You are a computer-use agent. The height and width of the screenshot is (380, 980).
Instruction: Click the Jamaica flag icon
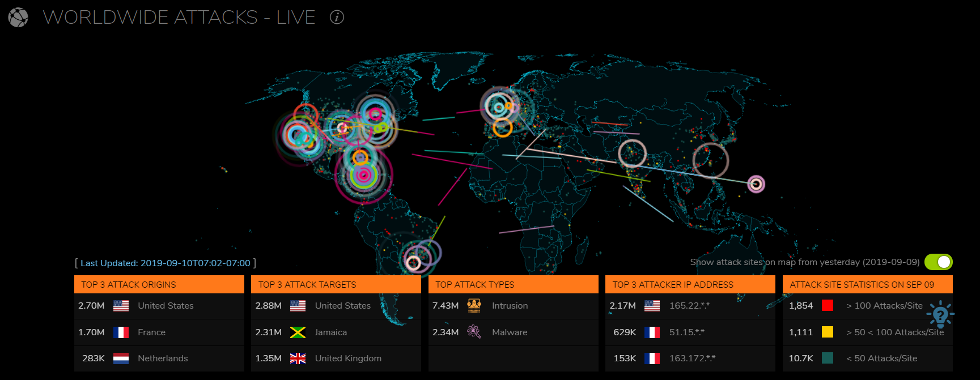298,332
